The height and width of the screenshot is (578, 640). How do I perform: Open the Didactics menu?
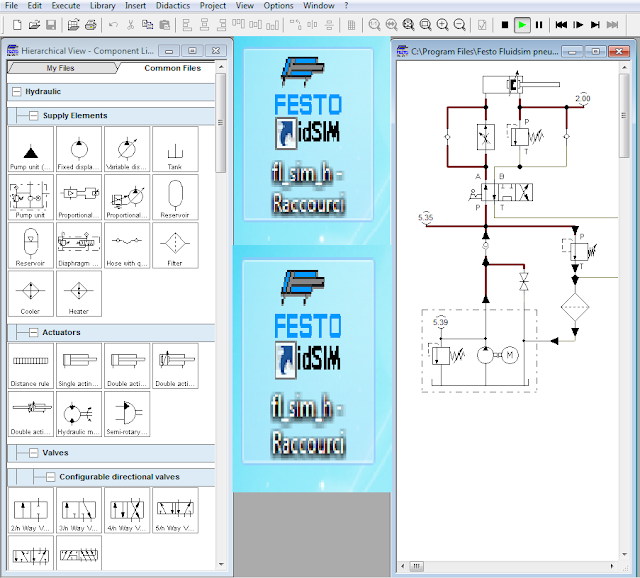point(173,6)
